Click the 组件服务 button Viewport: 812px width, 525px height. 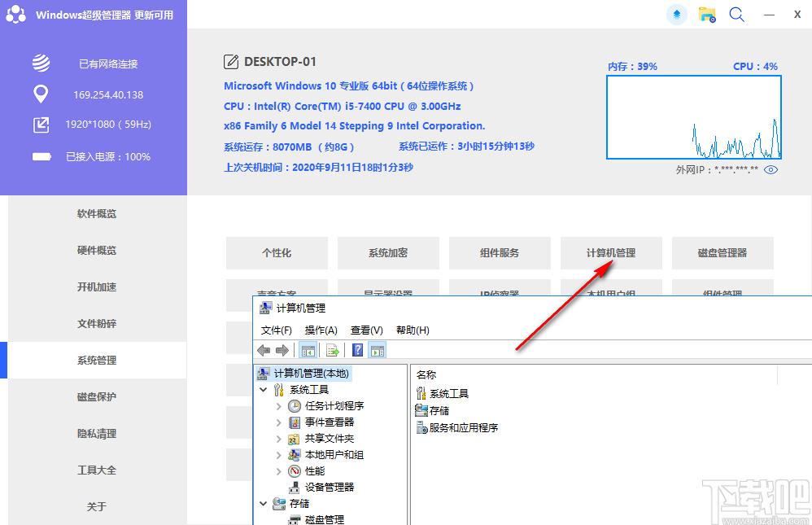coord(500,253)
